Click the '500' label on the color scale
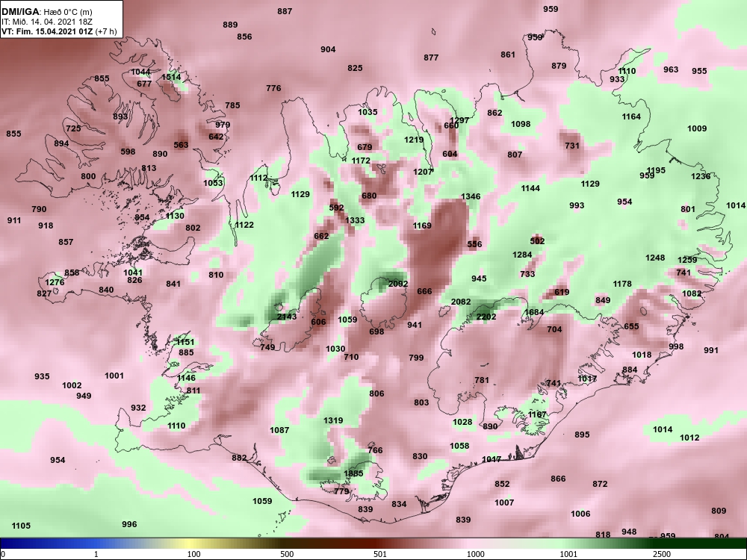The image size is (747, 560). pyautogui.click(x=287, y=554)
